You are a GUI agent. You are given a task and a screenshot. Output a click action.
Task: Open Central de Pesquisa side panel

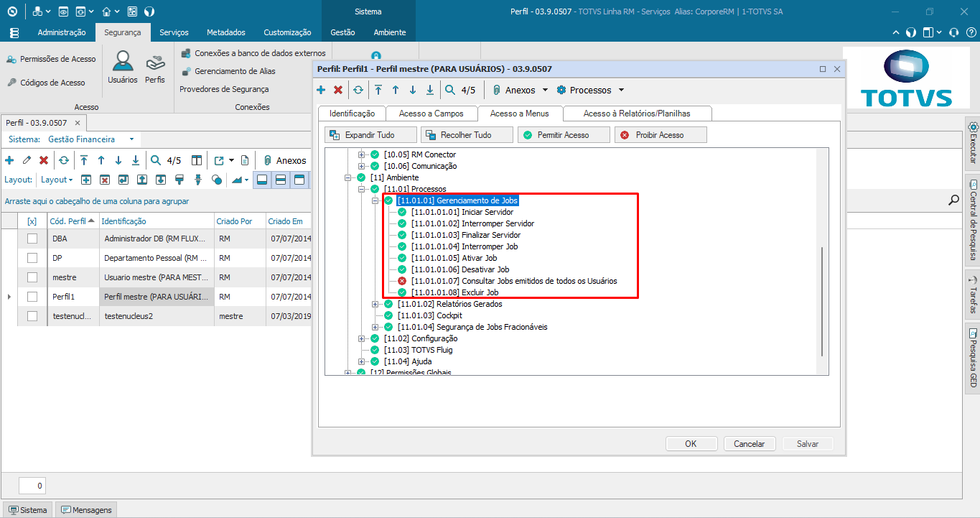coord(973,218)
